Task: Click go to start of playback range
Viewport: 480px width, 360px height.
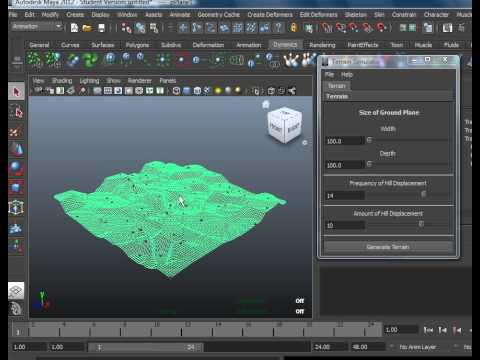Action: coord(428,330)
